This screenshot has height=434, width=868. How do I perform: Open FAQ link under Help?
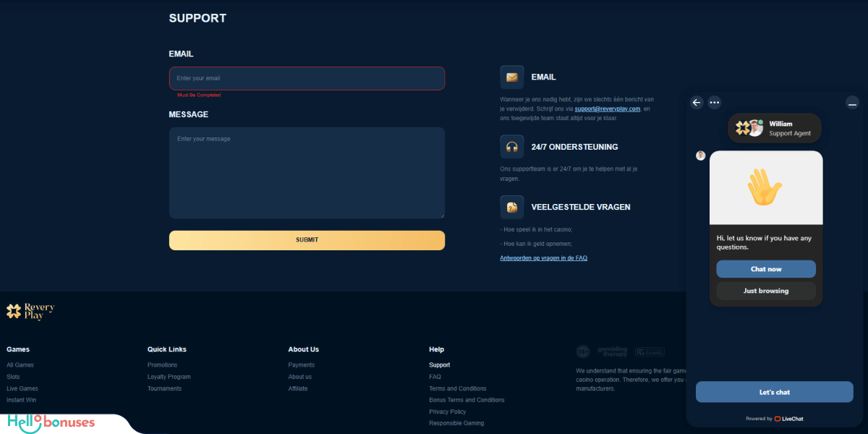point(435,377)
